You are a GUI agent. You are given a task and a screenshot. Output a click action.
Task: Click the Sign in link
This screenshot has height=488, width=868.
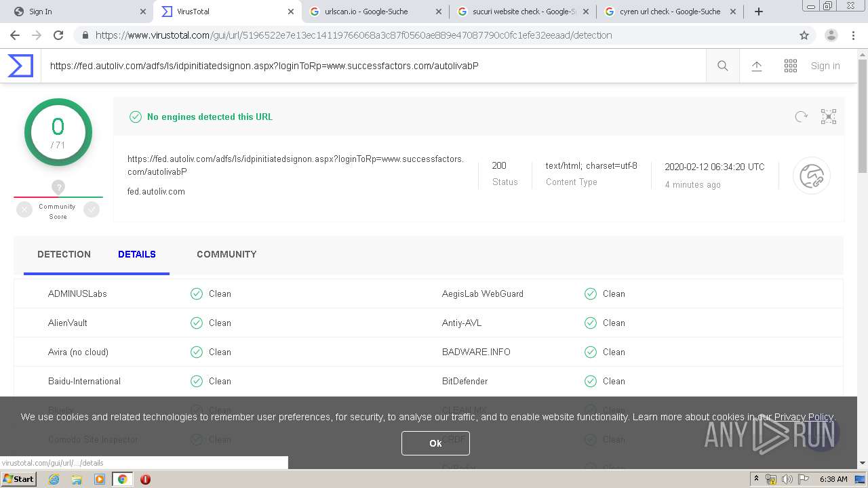point(825,66)
